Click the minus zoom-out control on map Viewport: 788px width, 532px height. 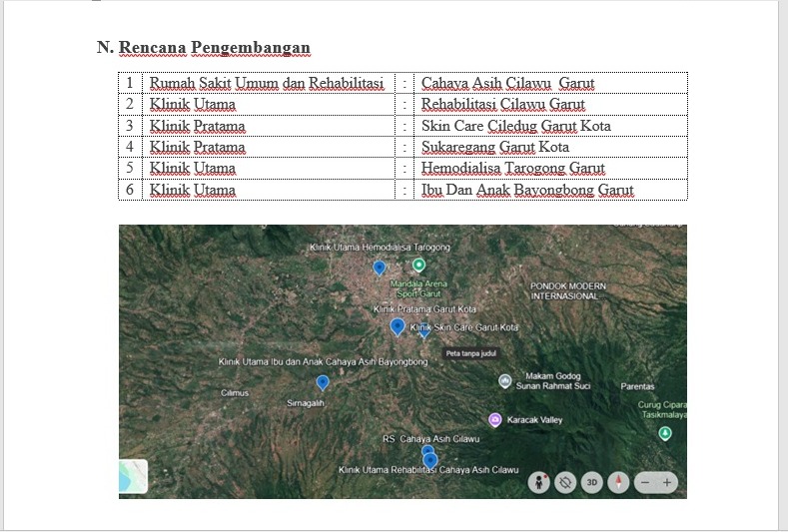[645, 483]
